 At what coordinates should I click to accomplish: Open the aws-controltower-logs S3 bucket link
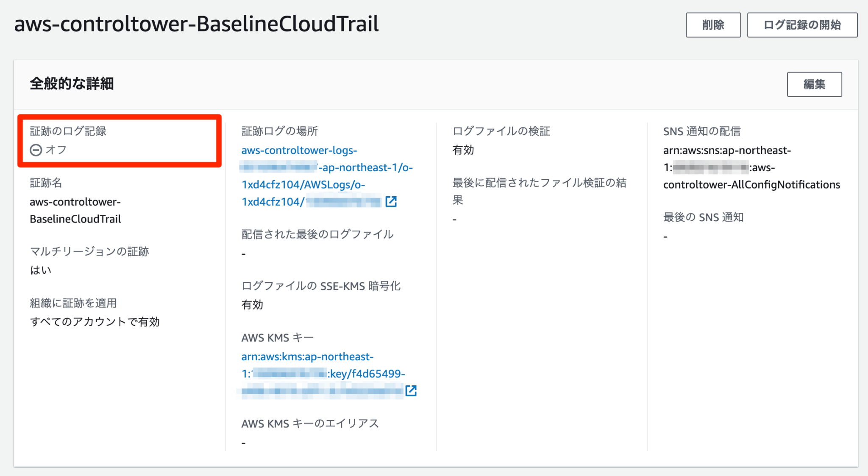pyautogui.click(x=299, y=150)
